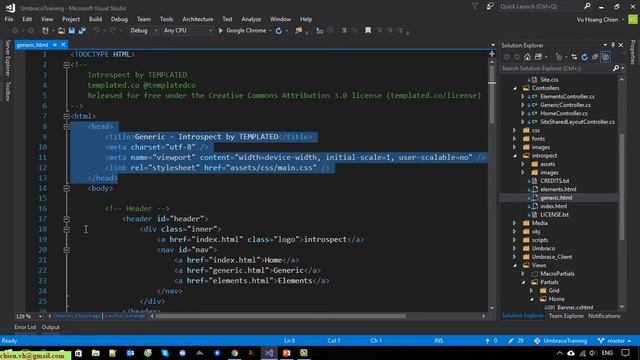
Task: Click the Redo toolbar icon
Action: [x=112, y=31]
